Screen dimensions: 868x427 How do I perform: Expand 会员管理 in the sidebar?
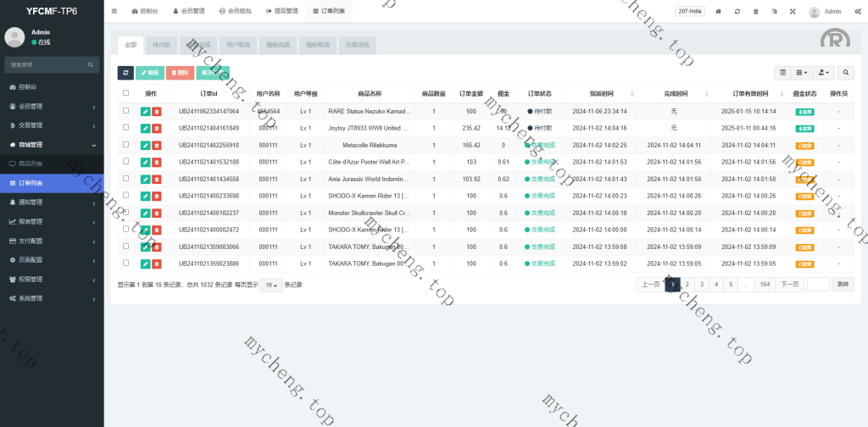pyautogui.click(x=51, y=106)
